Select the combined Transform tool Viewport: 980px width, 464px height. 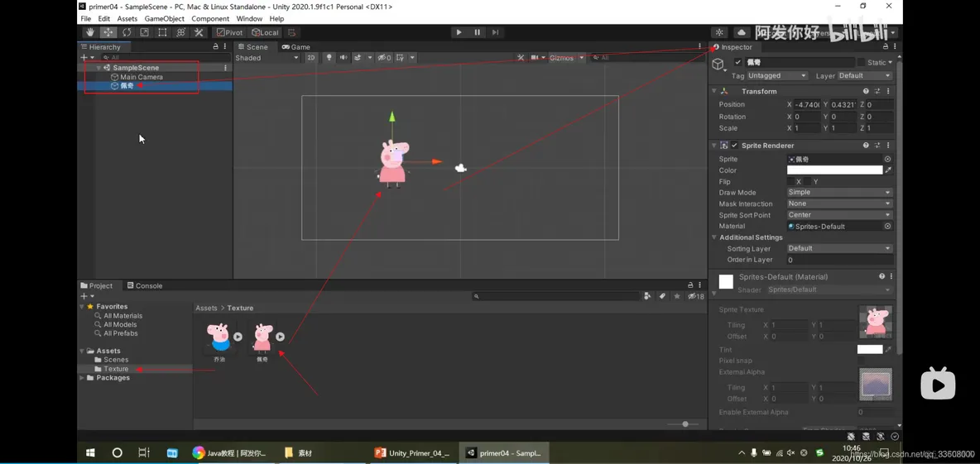[180, 32]
